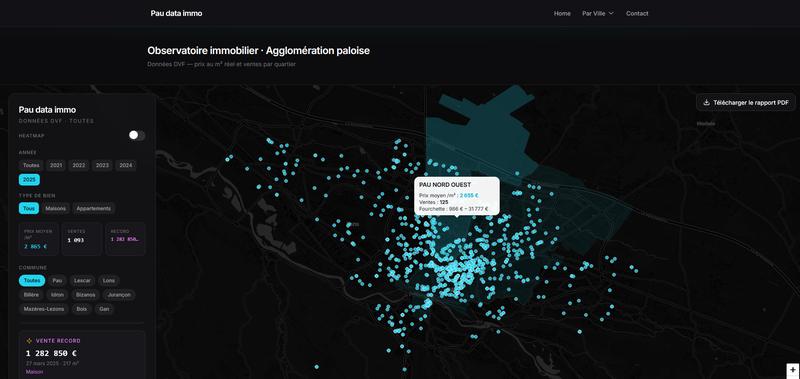Select the Mazères-Lezons commune
Viewport: 800px width, 379px height.
point(43,309)
